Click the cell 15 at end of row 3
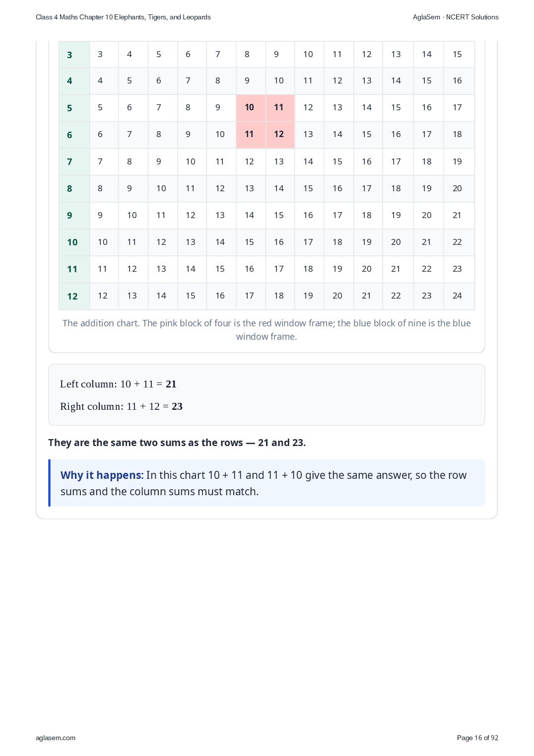This screenshot has height=756, width=534. click(459, 55)
